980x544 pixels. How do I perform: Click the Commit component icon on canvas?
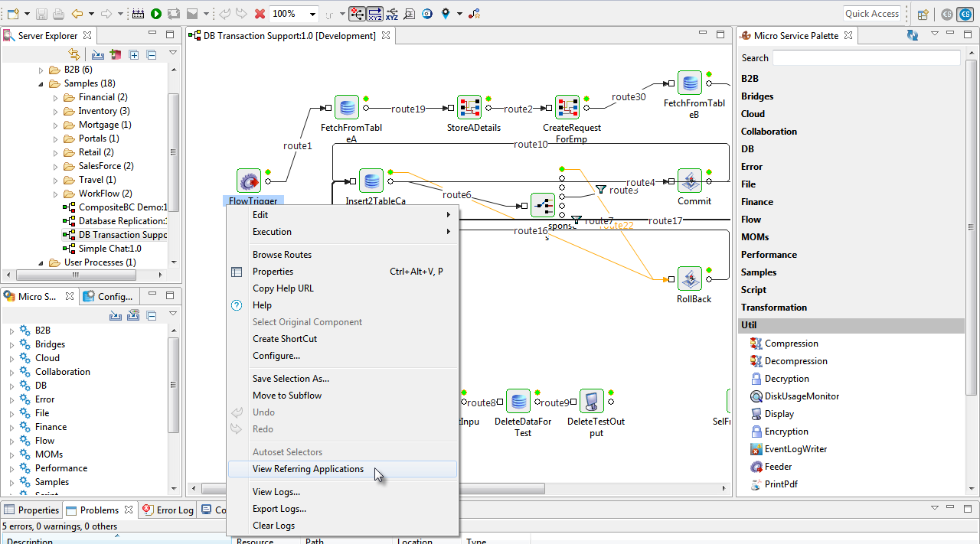pos(690,181)
